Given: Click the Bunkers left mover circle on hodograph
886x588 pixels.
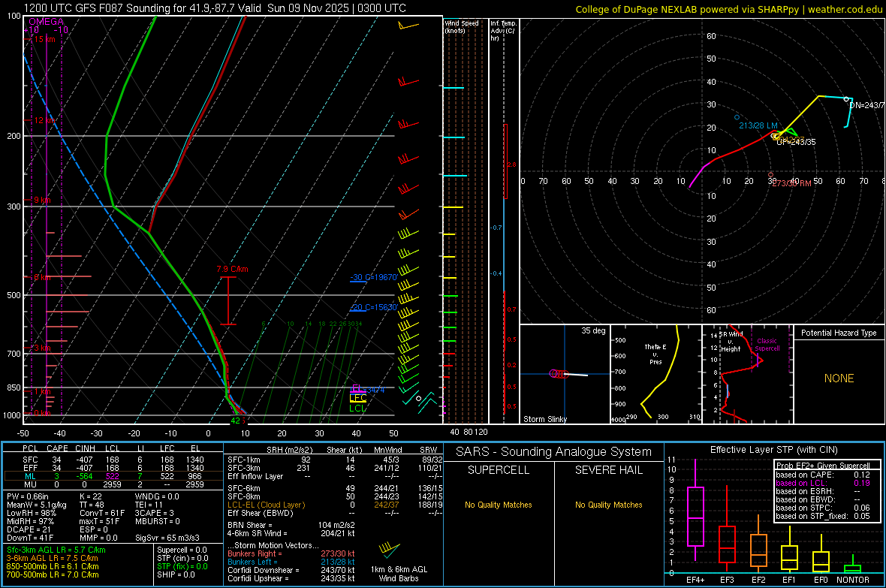Looking at the screenshot, I should click(x=737, y=118).
